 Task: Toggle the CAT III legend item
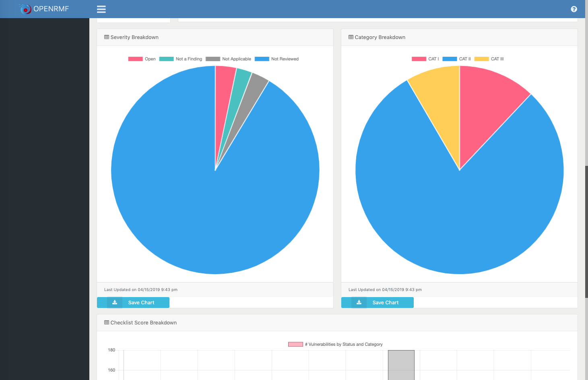(x=489, y=59)
